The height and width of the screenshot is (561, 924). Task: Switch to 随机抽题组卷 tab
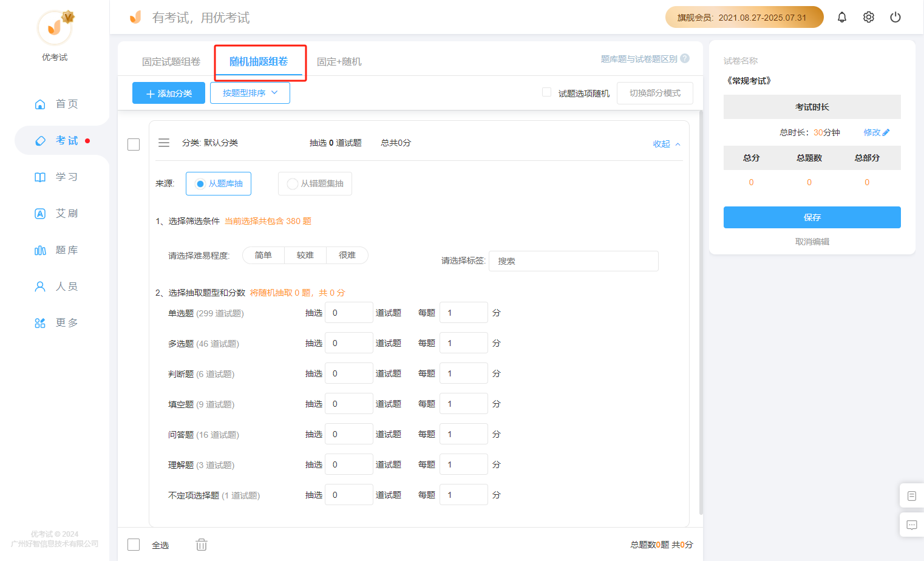coord(259,61)
